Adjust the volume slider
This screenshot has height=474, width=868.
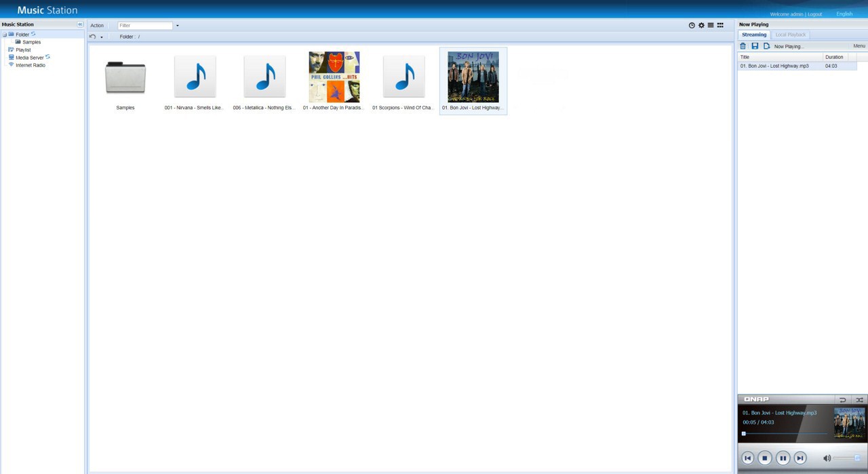click(x=848, y=458)
